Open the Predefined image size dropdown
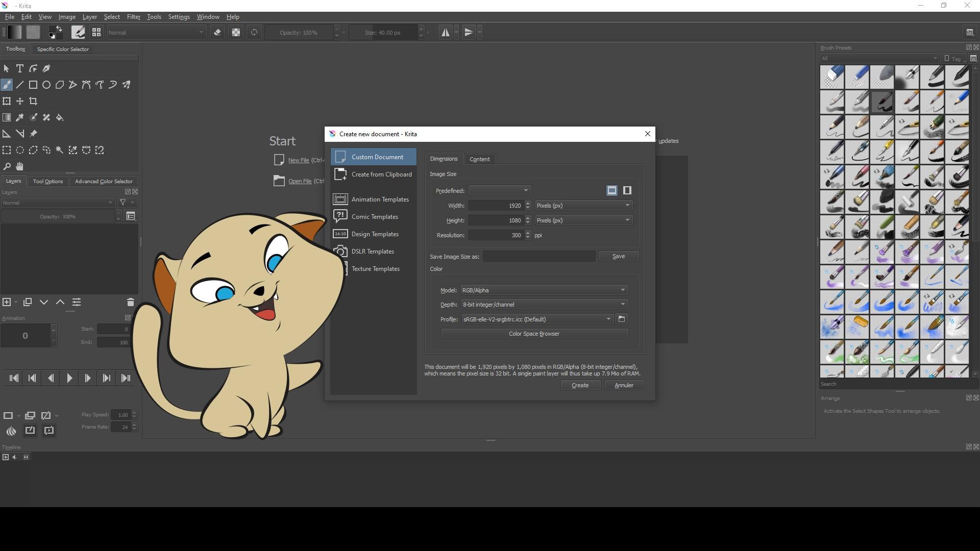The height and width of the screenshot is (551, 980). coord(499,190)
